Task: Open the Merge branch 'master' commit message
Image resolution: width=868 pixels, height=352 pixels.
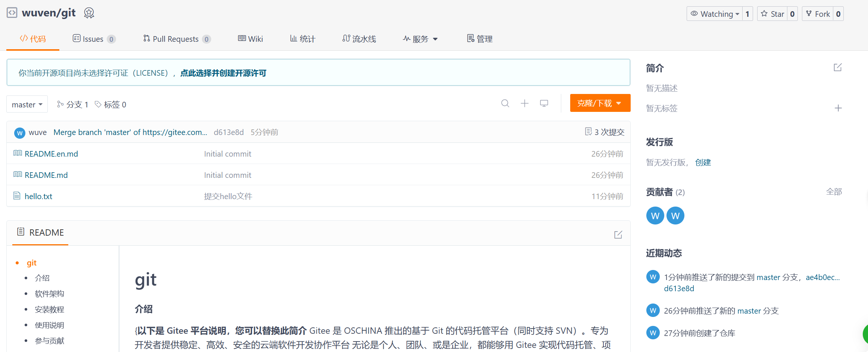Action: (130, 132)
